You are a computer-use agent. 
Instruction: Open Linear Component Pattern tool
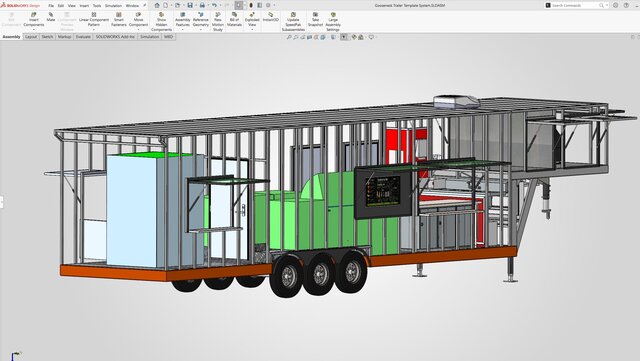tap(94, 20)
